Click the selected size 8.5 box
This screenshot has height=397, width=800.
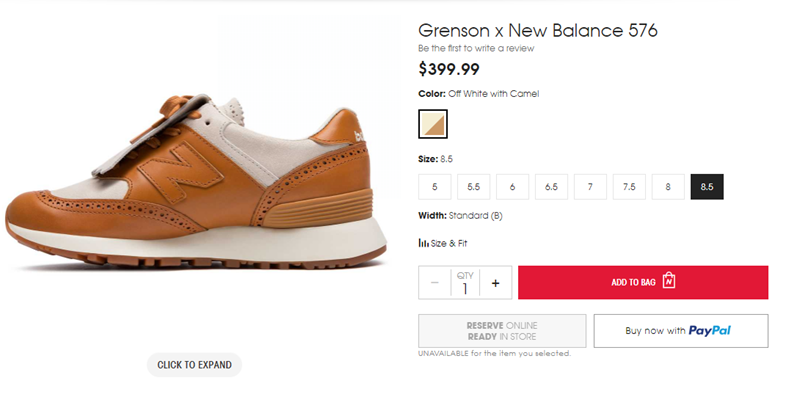pyautogui.click(x=707, y=187)
